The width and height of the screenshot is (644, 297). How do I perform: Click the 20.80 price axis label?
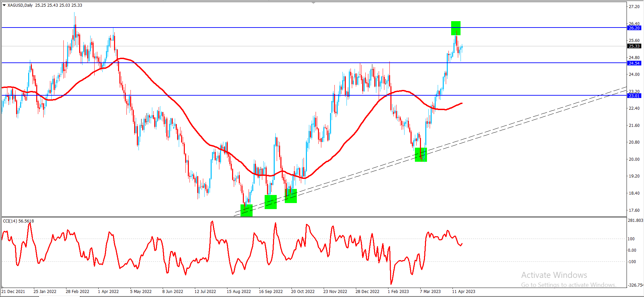click(x=634, y=142)
